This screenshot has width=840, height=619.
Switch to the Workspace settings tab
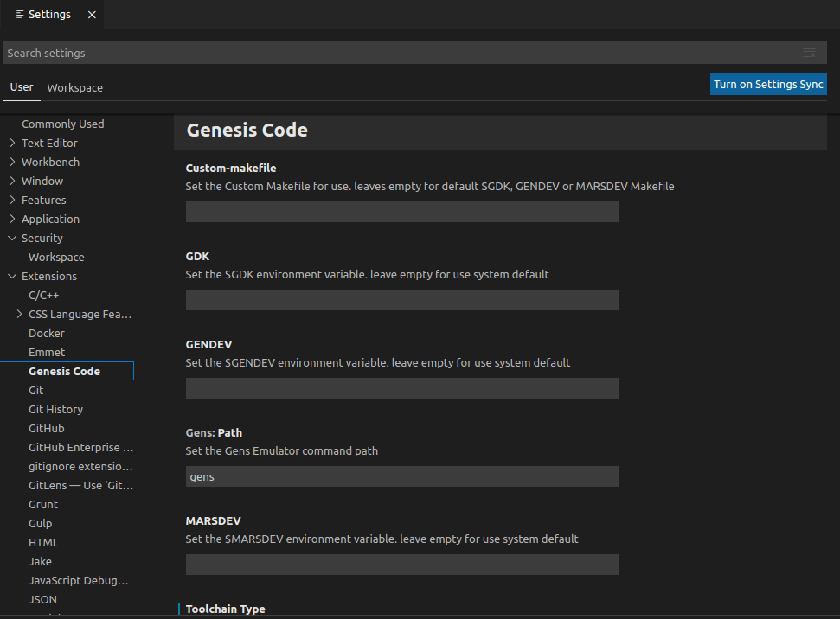[74, 87]
